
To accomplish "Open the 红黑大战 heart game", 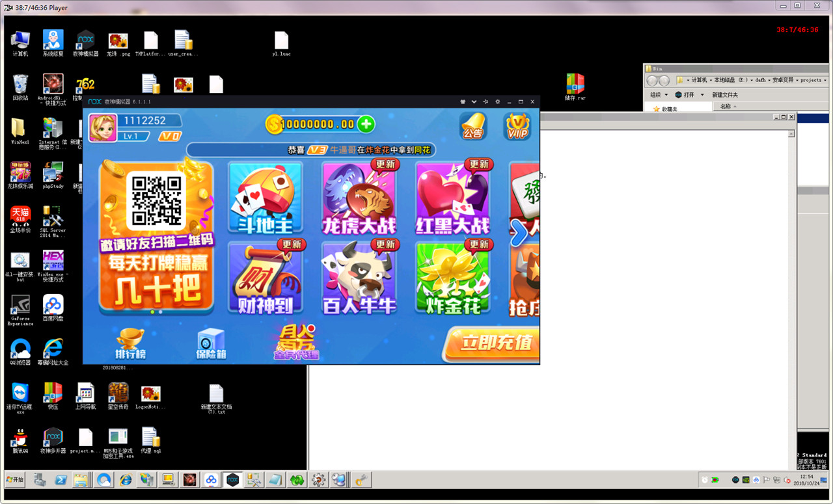I will 452,198.
